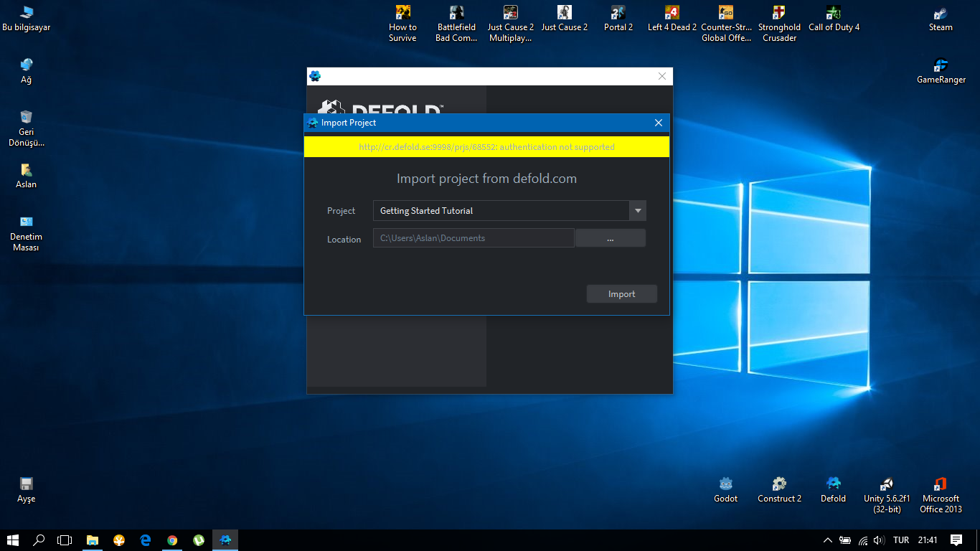Image resolution: width=980 pixels, height=551 pixels.
Task: Open volume control tray icon
Action: click(x=879, y=540)
